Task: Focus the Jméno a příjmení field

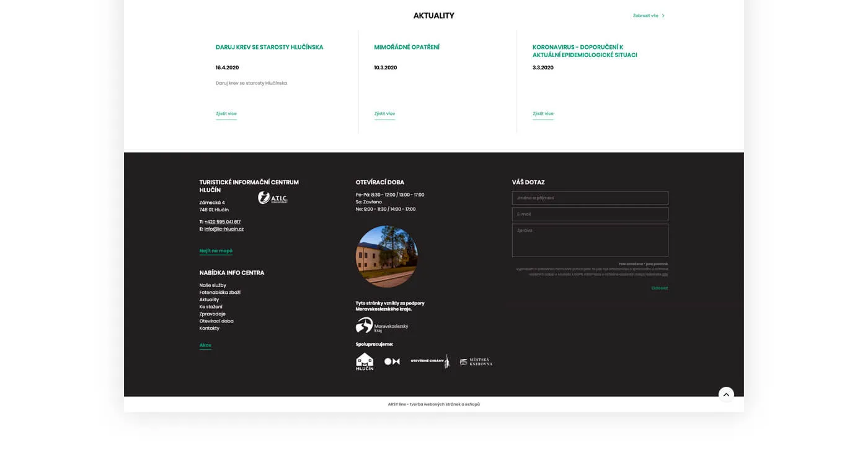Action: coord(590,198)
